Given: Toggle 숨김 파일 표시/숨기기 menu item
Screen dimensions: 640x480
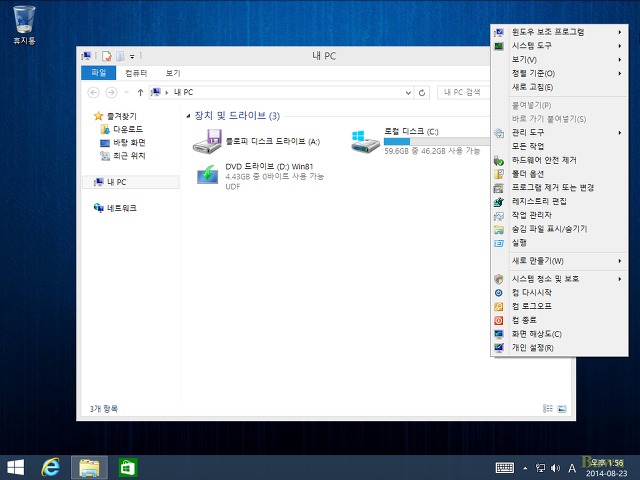Looking at the screenshot, I should click(559, 229).
